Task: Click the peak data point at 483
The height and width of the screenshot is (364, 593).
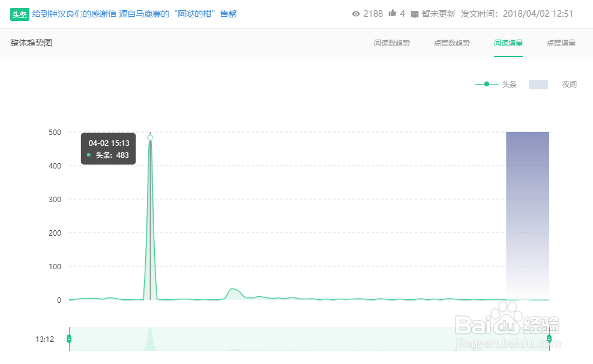Action: tap(150, 137)
